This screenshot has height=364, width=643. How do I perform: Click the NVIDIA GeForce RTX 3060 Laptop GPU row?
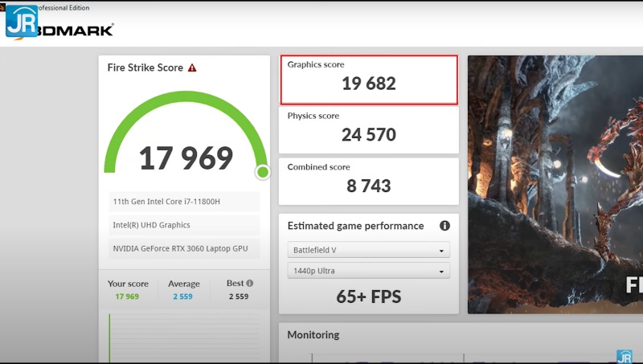pyautogui.click(x=184, y=248)
